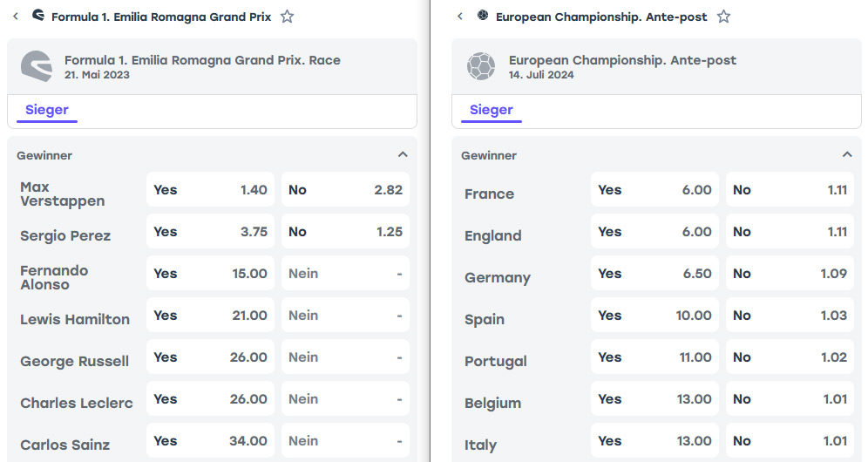Viewport: 868px width, 462px height.
Task: Bet Yes 15.00 on Fernando Alonso
Action: (x=210, y=273)
